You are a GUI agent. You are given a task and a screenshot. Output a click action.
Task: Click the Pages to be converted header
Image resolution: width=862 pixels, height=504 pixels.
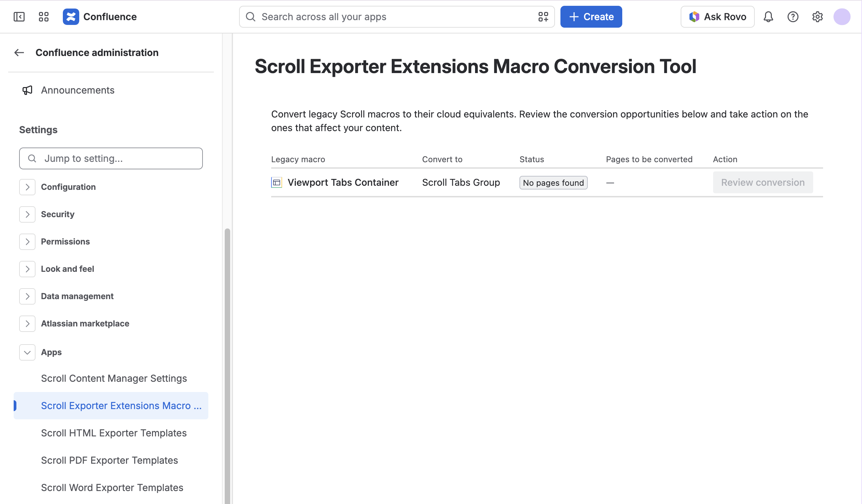[x=649, y=159]
